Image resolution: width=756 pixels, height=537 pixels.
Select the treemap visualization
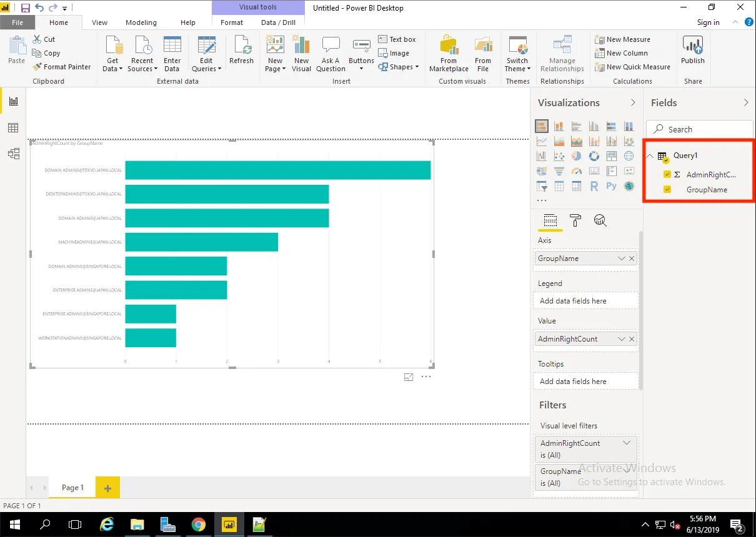click(612, 156)
